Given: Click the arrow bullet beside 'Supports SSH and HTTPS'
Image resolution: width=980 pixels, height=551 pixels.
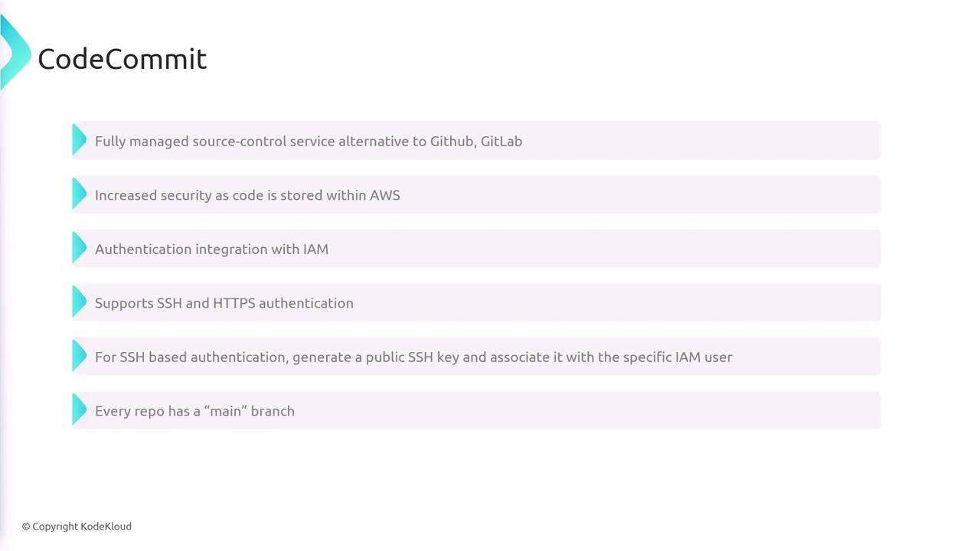Looking at the screenshot, I should coord(79,302).
